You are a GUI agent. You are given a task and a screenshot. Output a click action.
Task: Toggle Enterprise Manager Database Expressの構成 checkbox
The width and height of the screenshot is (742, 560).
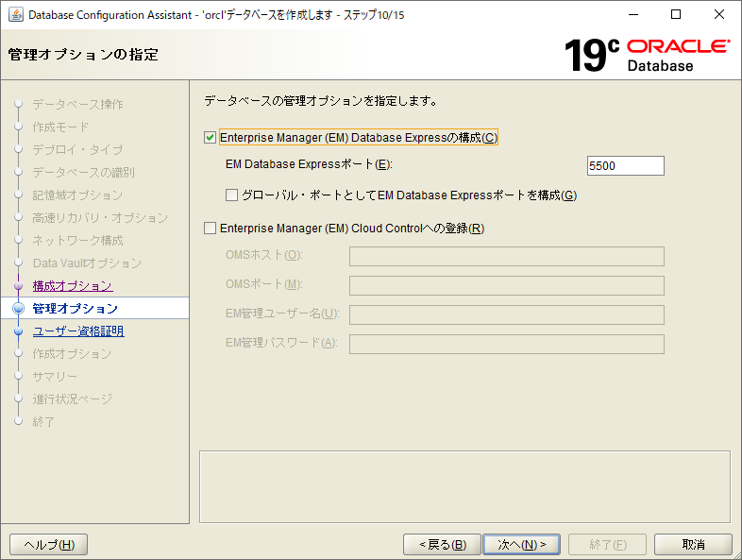[210, 138]
